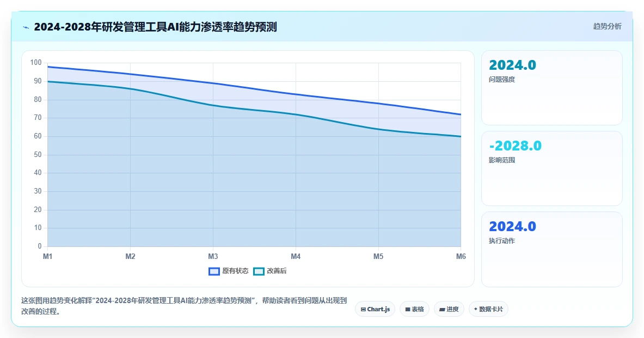Click the 进度 tag icon
Viewport: 644px width, 338px height.
click(443, 309)
